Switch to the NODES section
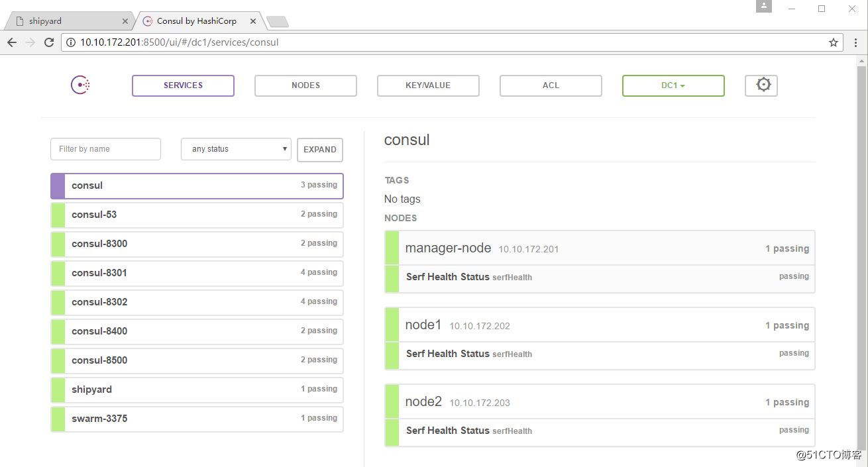Screen dimensions: 868x467 (305, 85)
